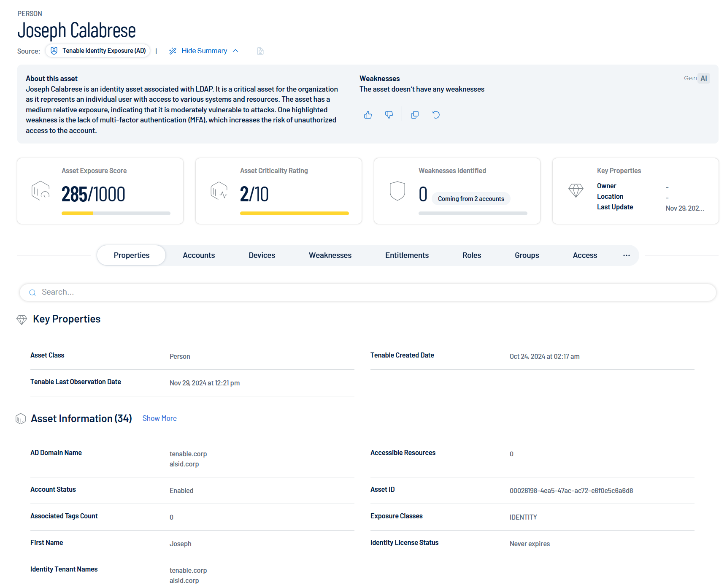Click the thumbs up feedback icon

pos(368,115)
